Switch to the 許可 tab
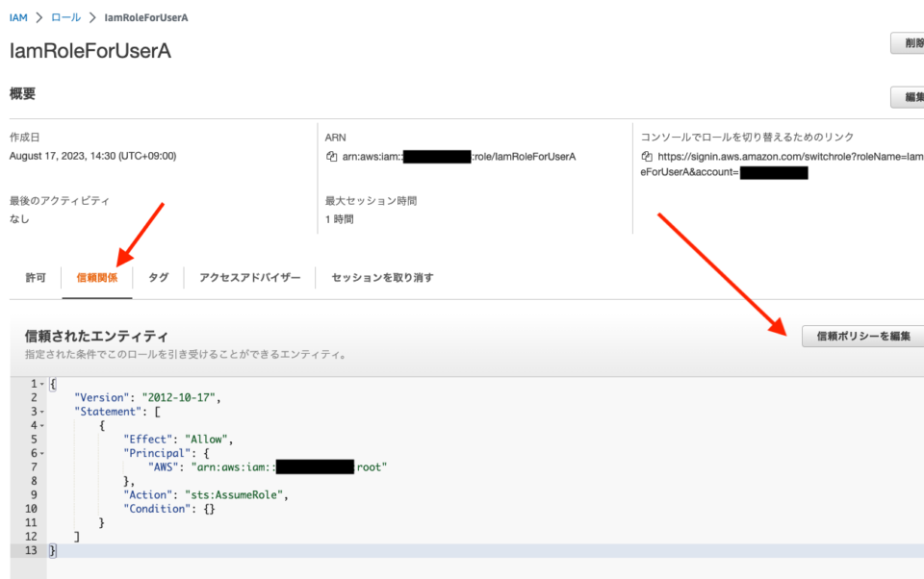The width and height of the screenshot is (924, 579). [x=36, y=277]
